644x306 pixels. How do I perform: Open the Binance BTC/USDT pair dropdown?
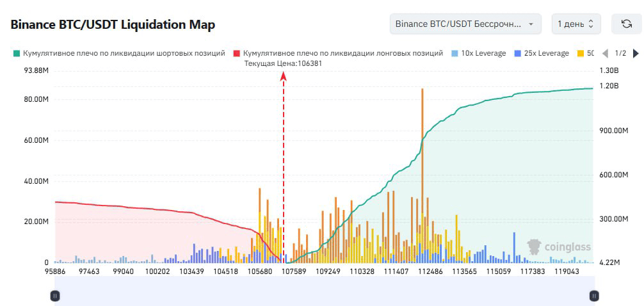465,24
